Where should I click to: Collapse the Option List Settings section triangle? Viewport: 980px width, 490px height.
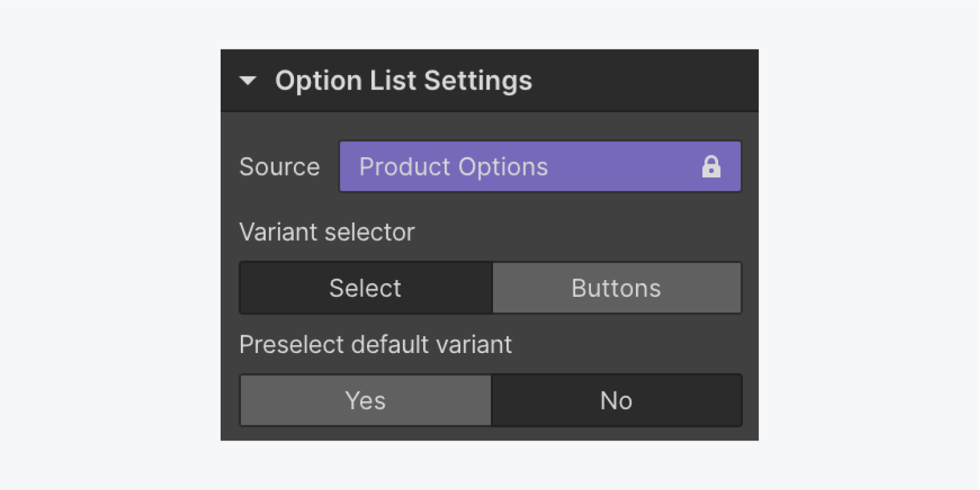coord(248,81)
